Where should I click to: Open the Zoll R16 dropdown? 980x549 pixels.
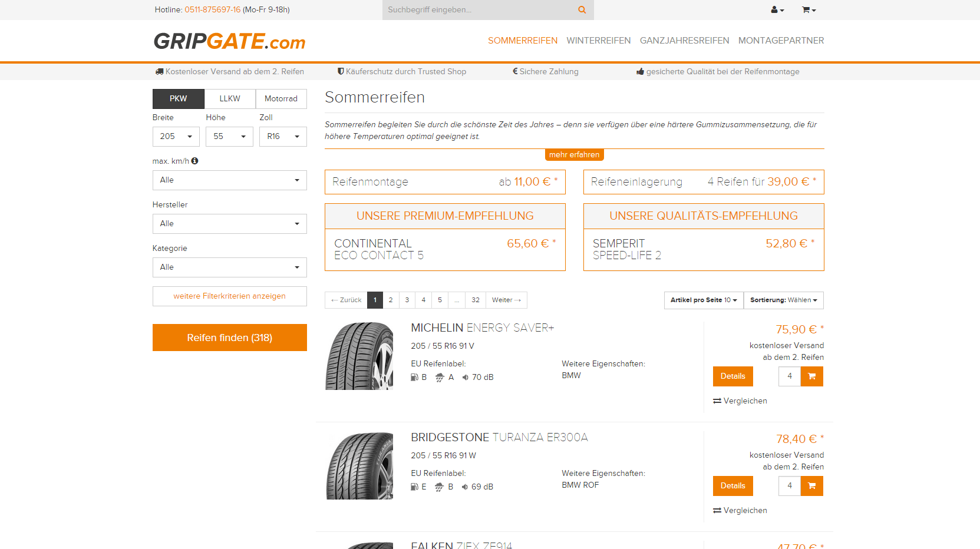click(283, 137)
